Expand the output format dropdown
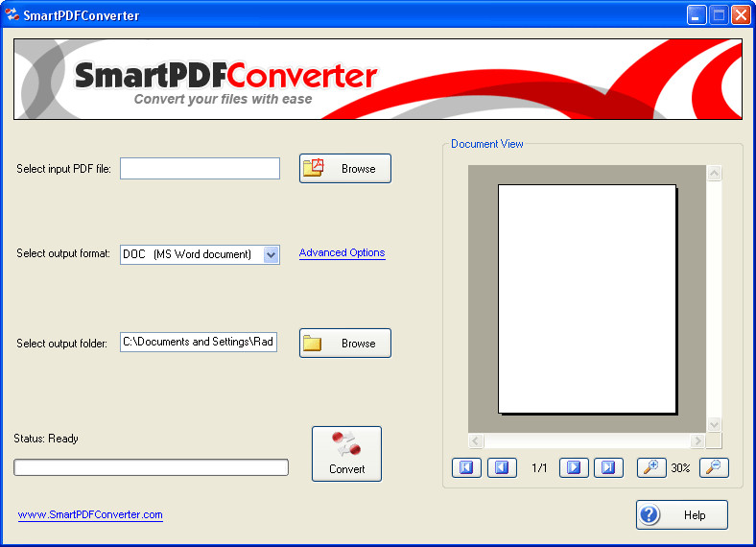 point(271,254)
